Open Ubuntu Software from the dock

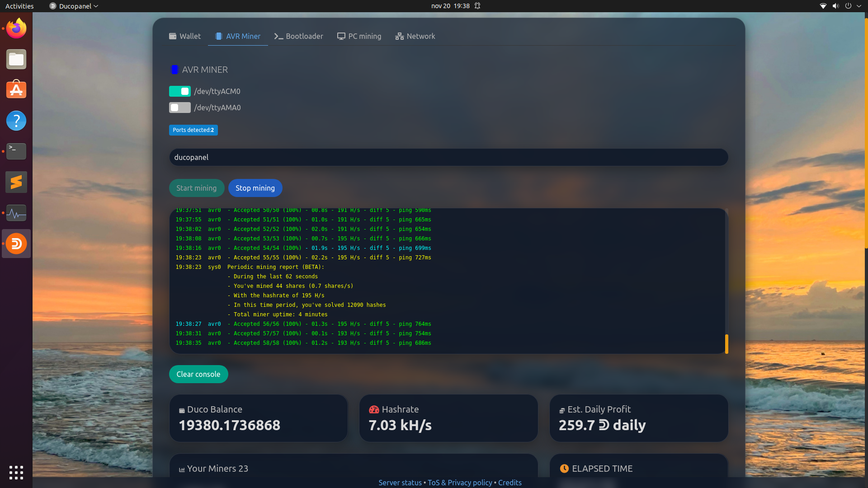[16, 90]
